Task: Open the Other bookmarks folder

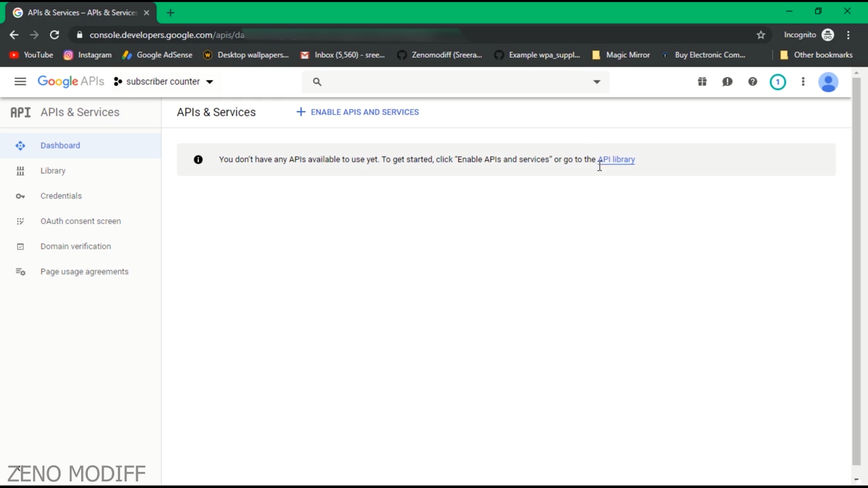Action: [x=816, y=55]
